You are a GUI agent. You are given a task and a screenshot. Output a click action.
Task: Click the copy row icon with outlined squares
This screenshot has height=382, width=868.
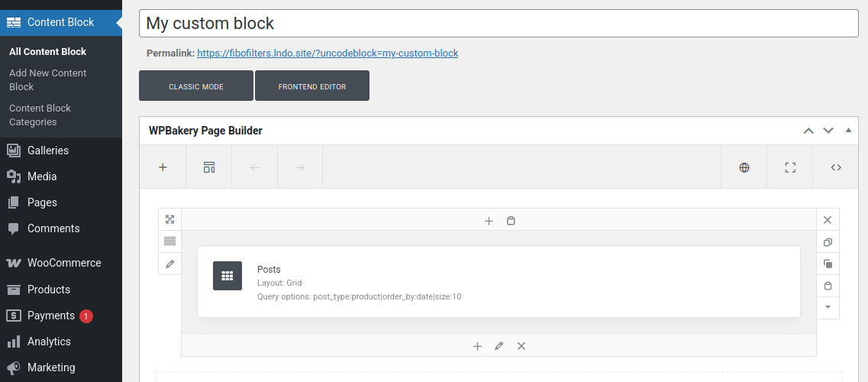click(x=828, y=242)
